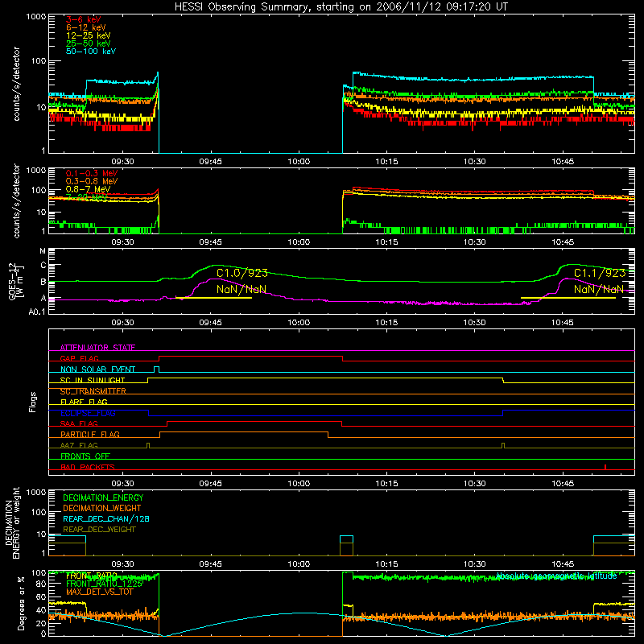Select the PARTICLE_FLAG label
This screenshot has width=644, height=644.
(x=90, y=434)
